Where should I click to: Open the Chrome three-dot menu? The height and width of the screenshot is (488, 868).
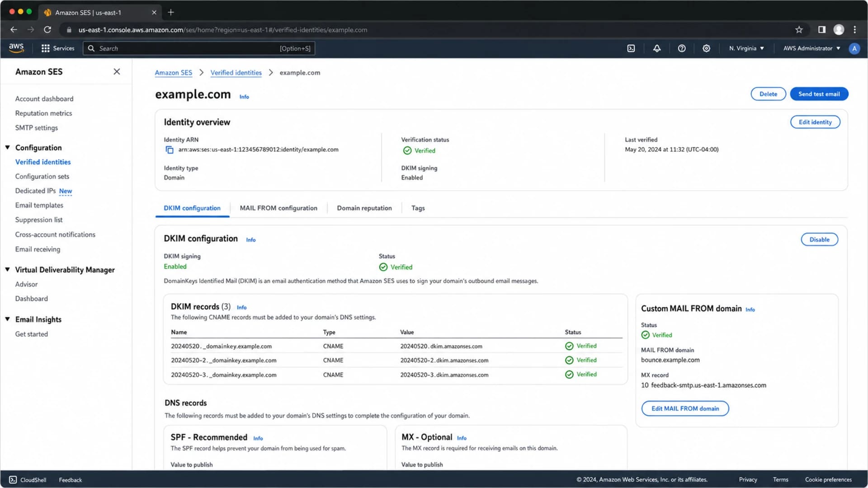(854, 30)
